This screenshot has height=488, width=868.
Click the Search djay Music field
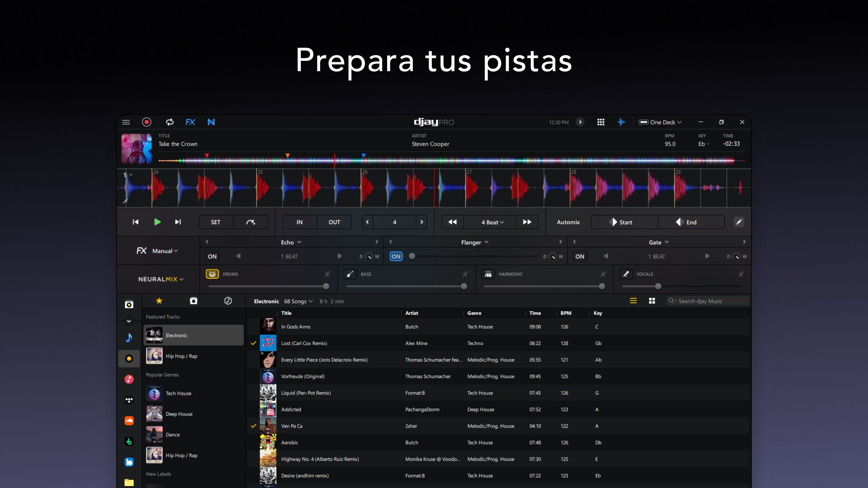point(708,301)
